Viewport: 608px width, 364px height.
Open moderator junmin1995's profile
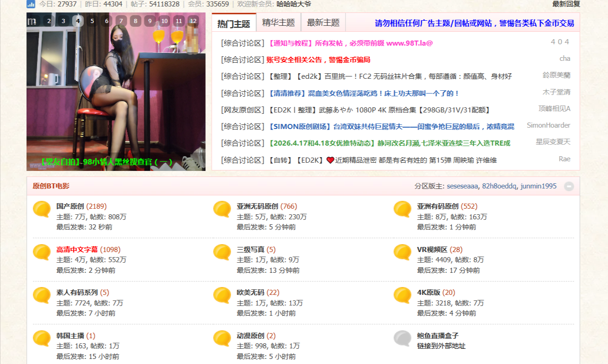tap(538, 186)
